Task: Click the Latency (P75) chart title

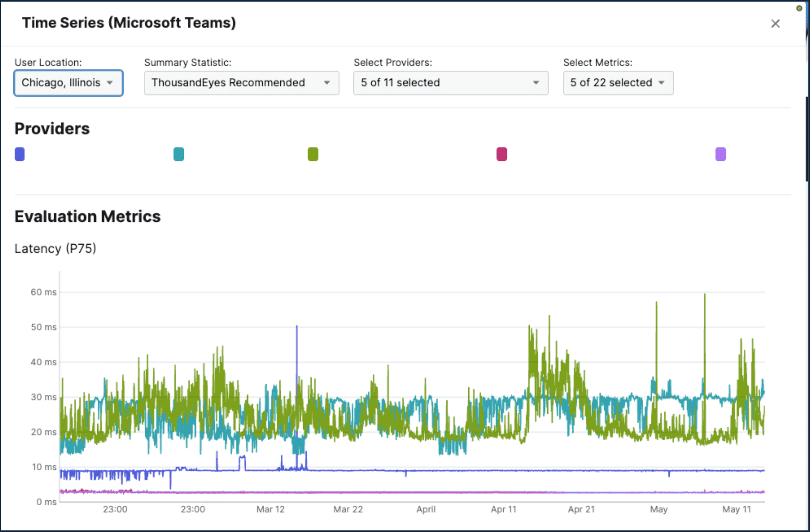Action: (55, 248)
